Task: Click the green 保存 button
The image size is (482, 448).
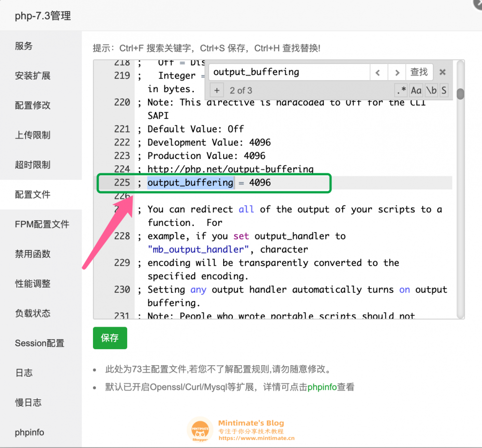Action: (110, 338)
